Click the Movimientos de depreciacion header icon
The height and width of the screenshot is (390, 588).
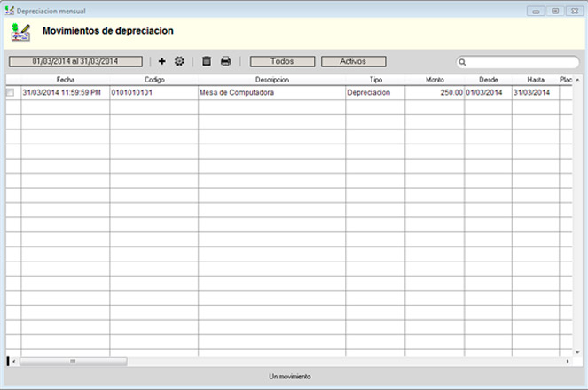(x=20, y=33)
